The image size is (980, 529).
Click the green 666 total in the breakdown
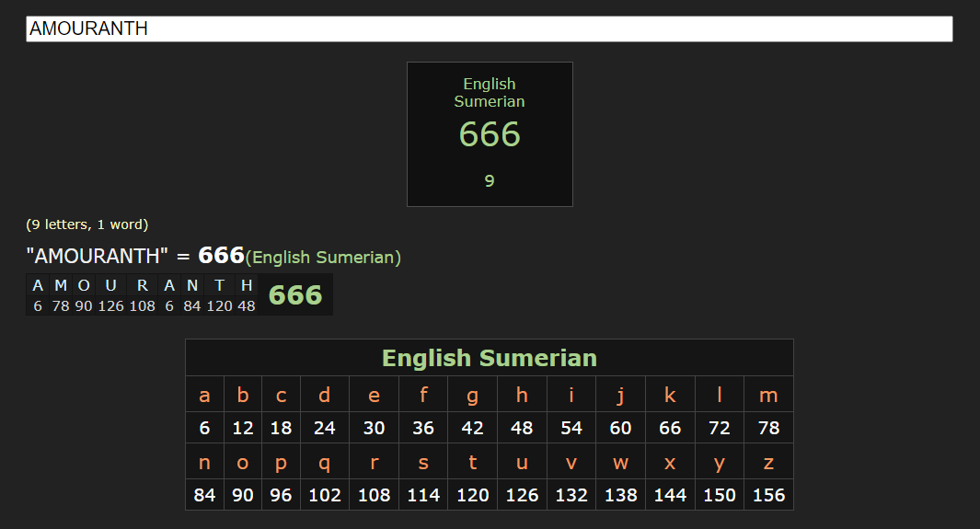pyautogui.click(x=295, y=294)
